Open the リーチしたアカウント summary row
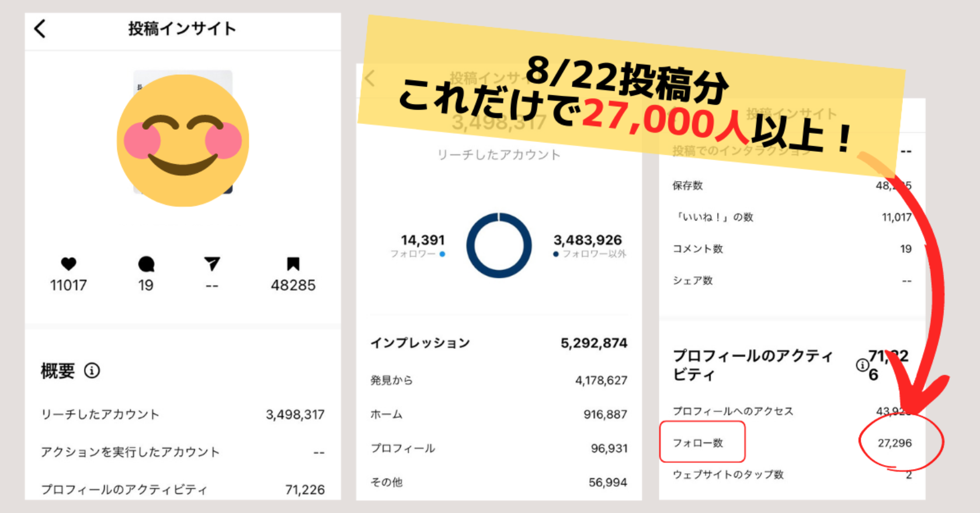The image size is (980, 513). [183, 415]
